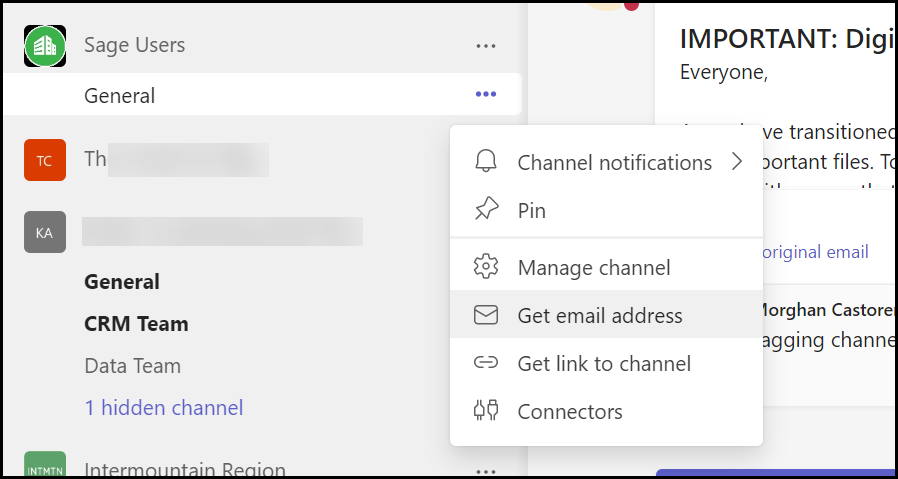
Task: Choose Get email address menu entry
Action: pyautogui.click(x=606, y=315)
